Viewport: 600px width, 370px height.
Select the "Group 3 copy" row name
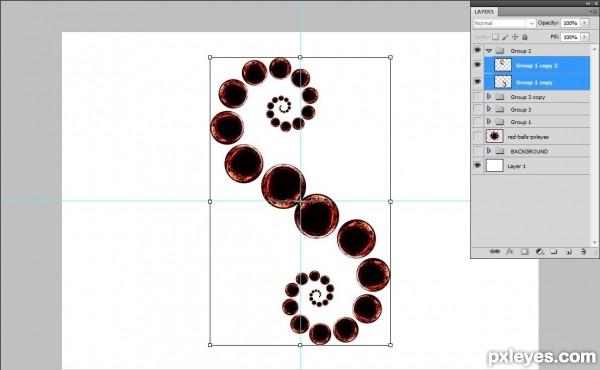click(528, 97)
